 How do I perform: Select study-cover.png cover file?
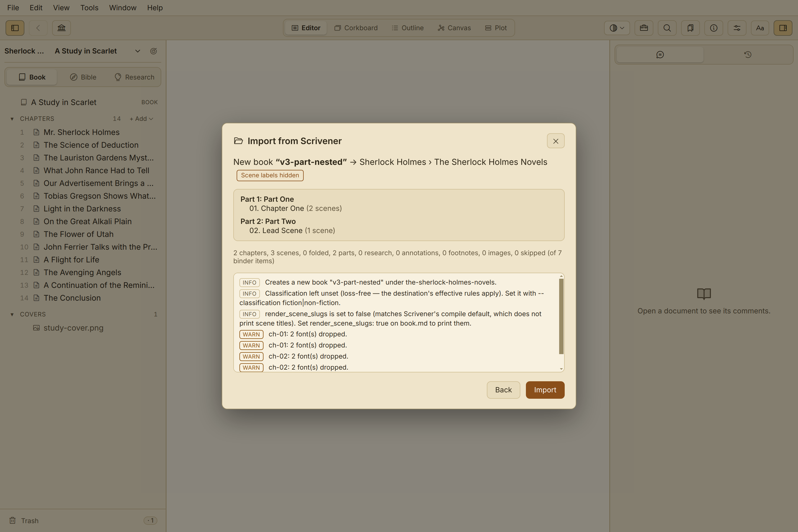coord(83,328)
